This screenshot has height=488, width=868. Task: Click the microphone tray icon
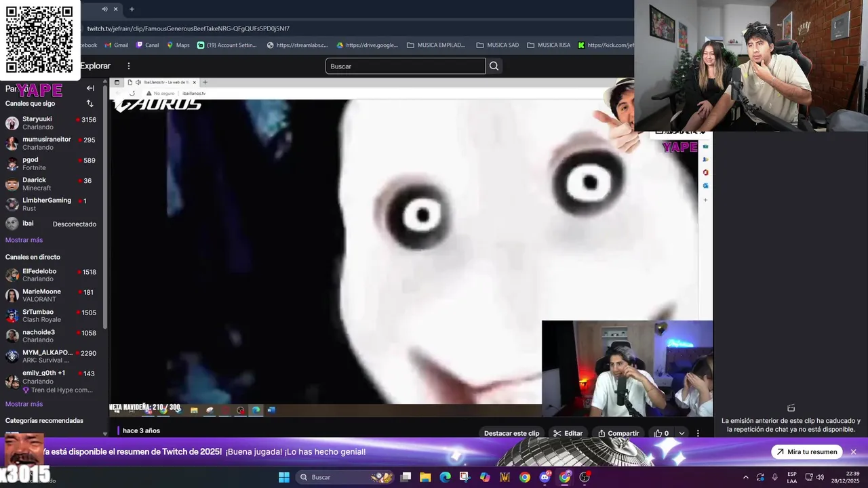(775, 477)
